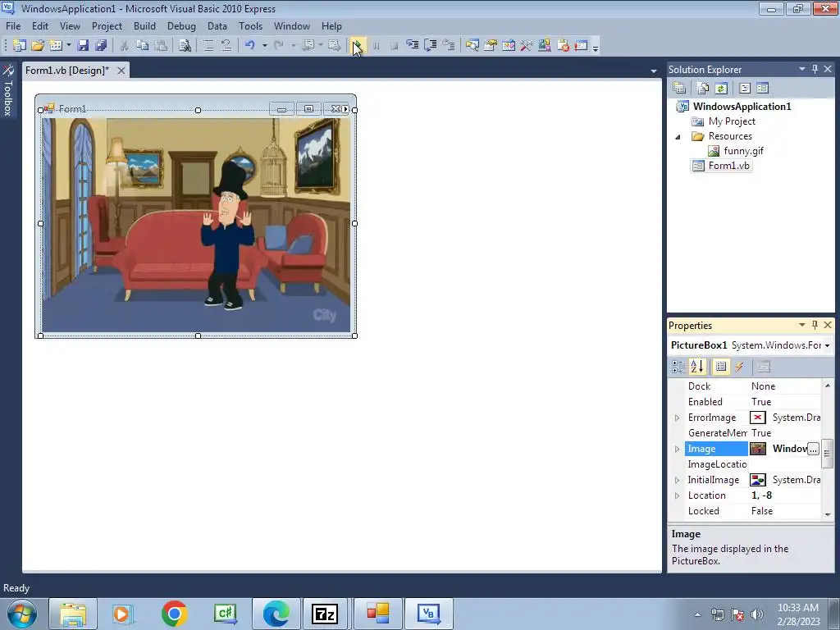Open the Edit menu

(39, 26)
